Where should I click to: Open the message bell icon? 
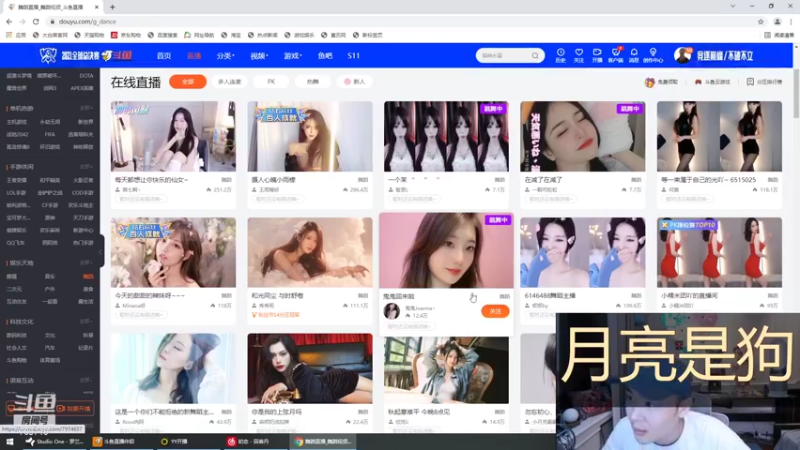pyautogui.click(x=634, y=53)
